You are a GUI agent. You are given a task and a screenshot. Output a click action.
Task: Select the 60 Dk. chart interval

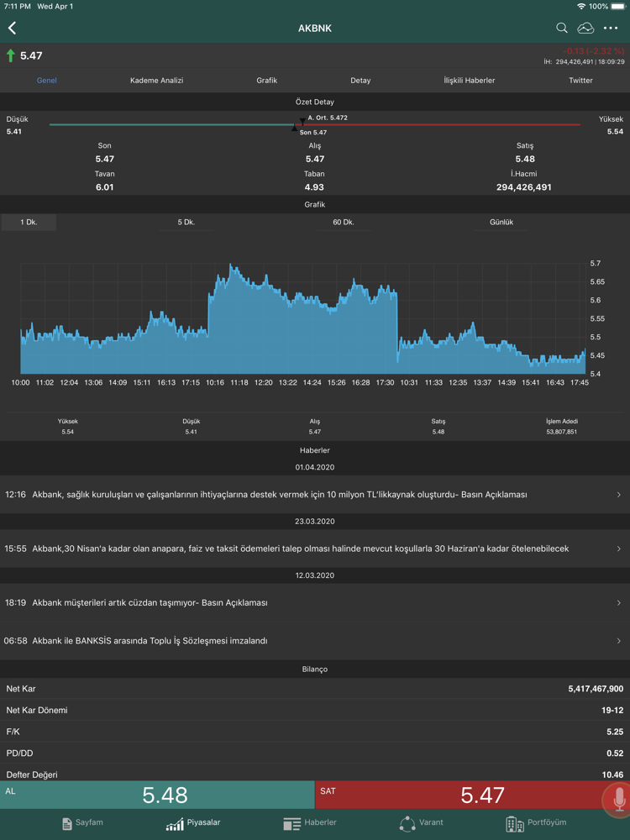click(x=344, y=223)
